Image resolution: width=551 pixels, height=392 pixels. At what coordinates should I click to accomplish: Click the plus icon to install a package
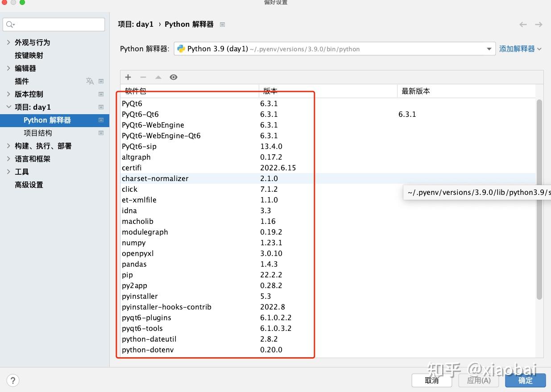128,77
